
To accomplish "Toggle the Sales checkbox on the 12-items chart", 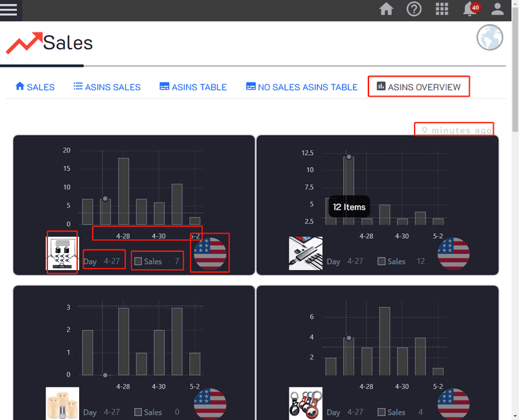I will tap(381, 262).
